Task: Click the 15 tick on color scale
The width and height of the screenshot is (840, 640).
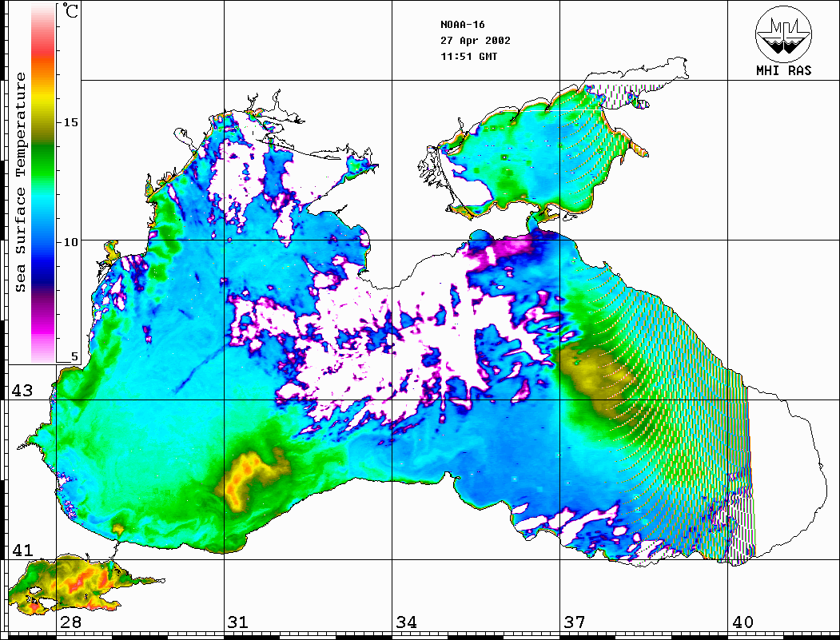Action: 70,122
